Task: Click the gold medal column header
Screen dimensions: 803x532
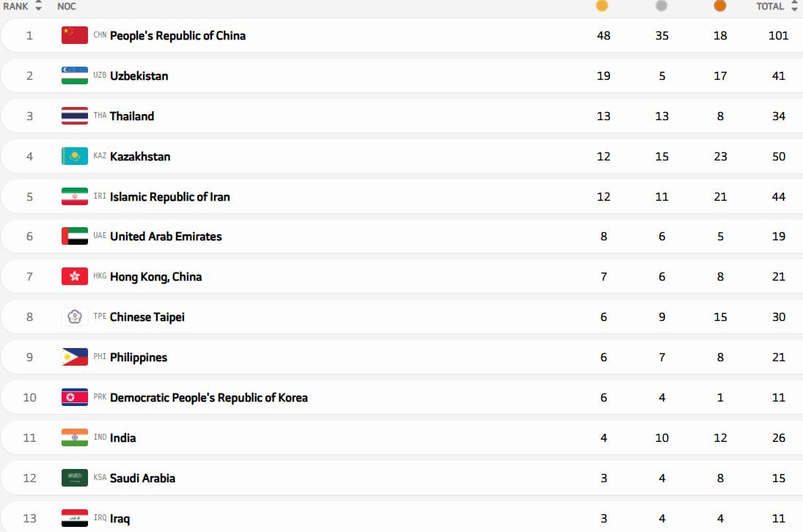Action: click(602, 6)
